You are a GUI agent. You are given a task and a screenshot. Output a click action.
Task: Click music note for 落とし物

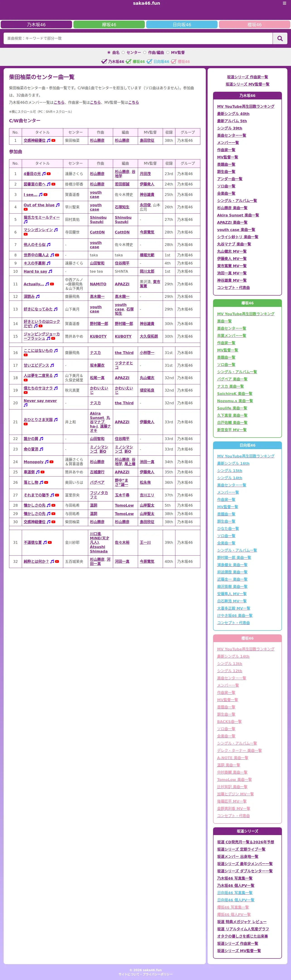[41, 482]
